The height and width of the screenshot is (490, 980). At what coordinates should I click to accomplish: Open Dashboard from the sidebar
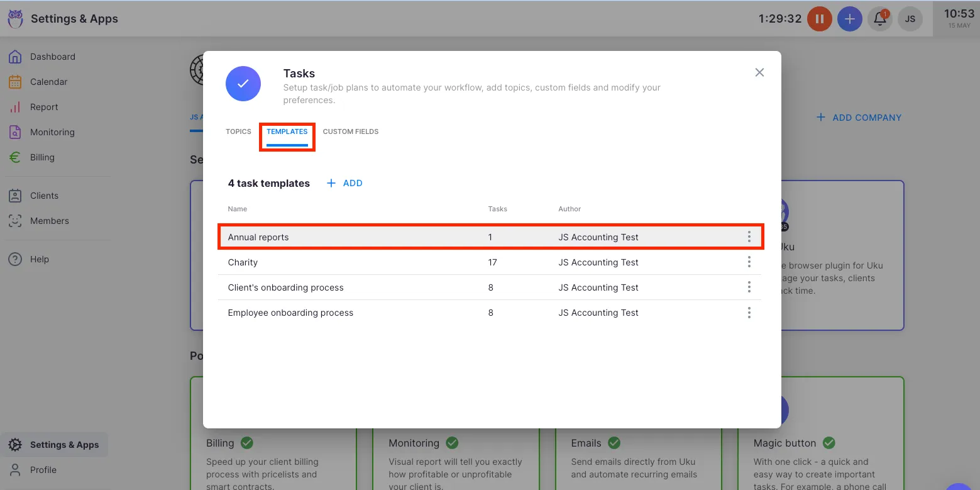click(x=52, y=57)
